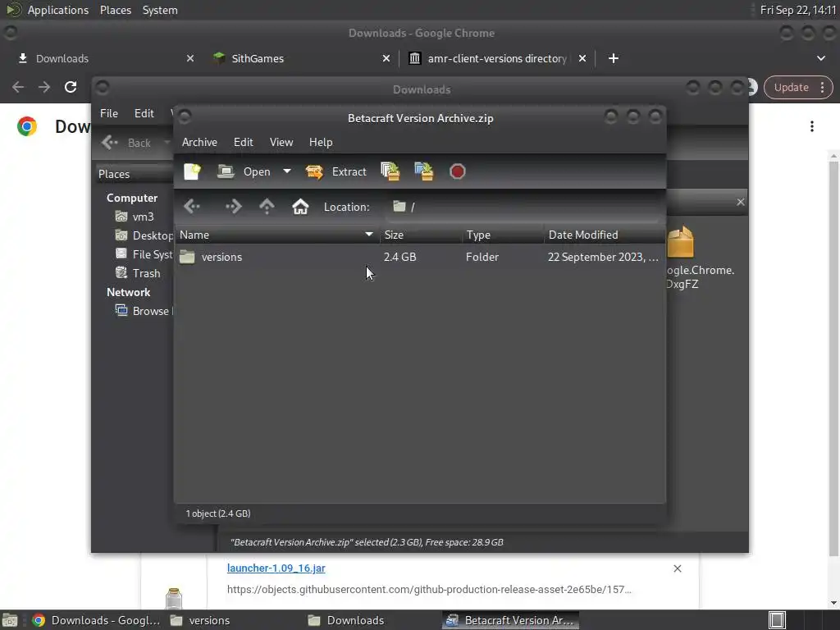The height and width of the screenshot is (630, 840).
Task: Go back in archive location history
Action: click(x=192, y=207)
